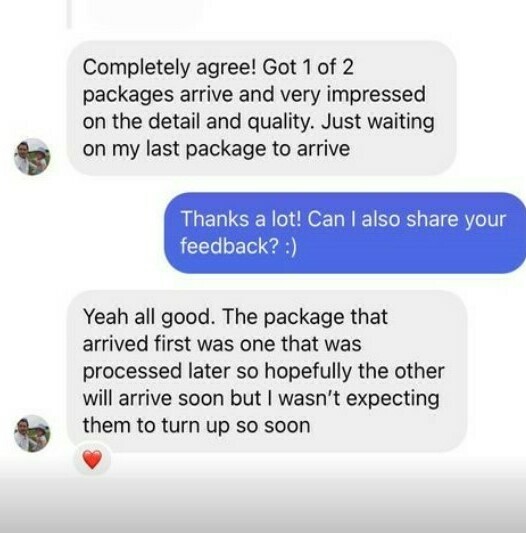Screen dimensions: 526x533
Task: Select the "Yeah all good" gray message bubble
Action: coord(267,371)
